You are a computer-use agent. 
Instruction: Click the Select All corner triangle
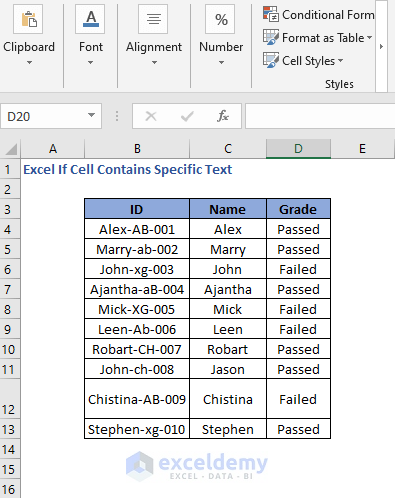[11, 149]
